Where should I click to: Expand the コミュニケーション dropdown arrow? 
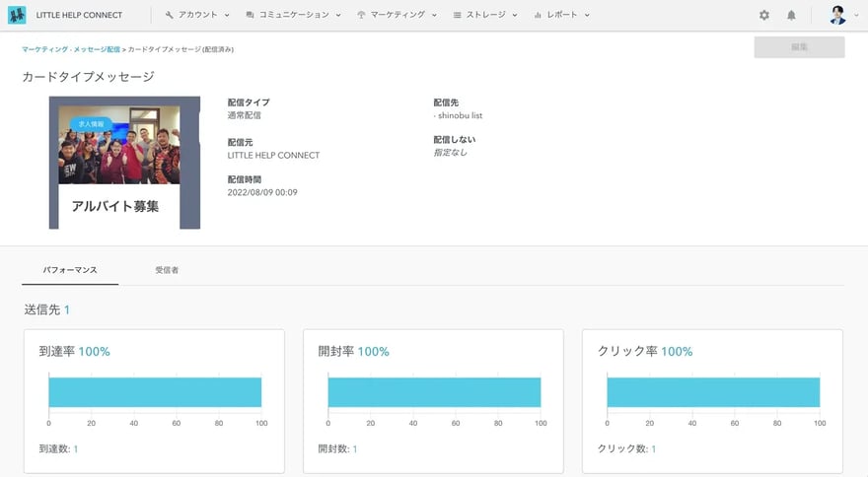(x=338, y=16)
